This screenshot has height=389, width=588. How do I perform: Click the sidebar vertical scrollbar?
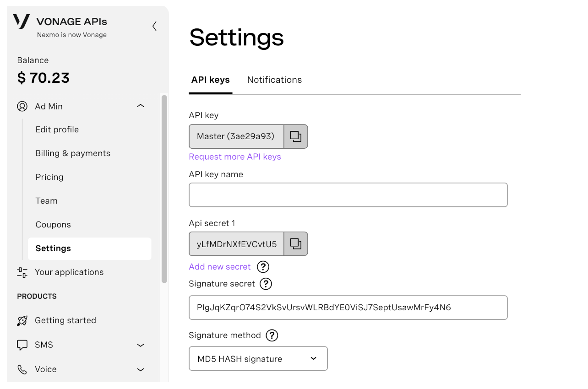click(164, 188)
